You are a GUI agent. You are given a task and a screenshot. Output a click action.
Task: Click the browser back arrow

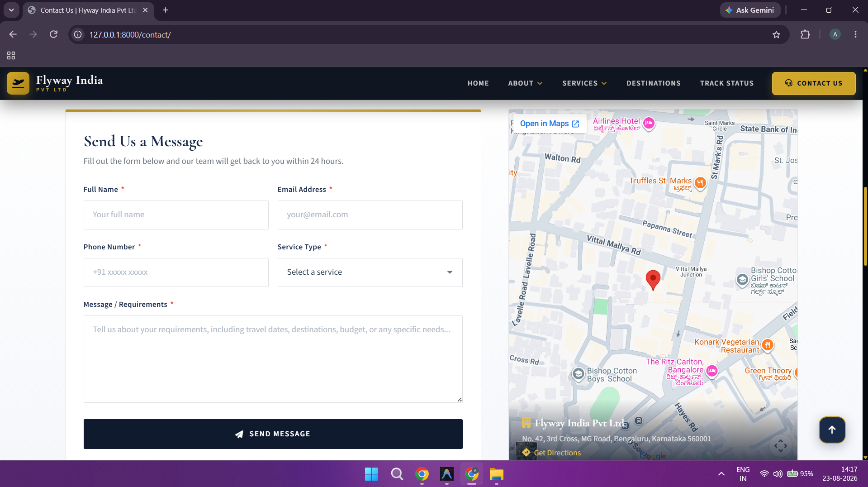13,34
